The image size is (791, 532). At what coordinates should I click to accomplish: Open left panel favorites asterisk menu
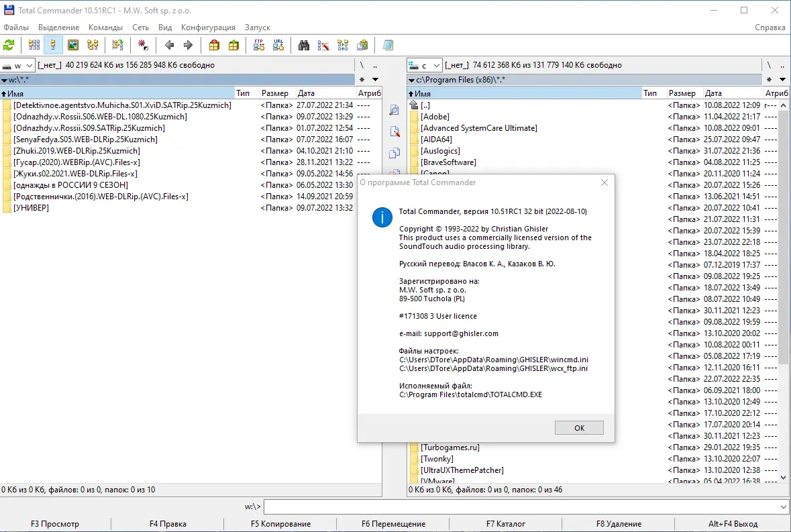pos(362,80)
